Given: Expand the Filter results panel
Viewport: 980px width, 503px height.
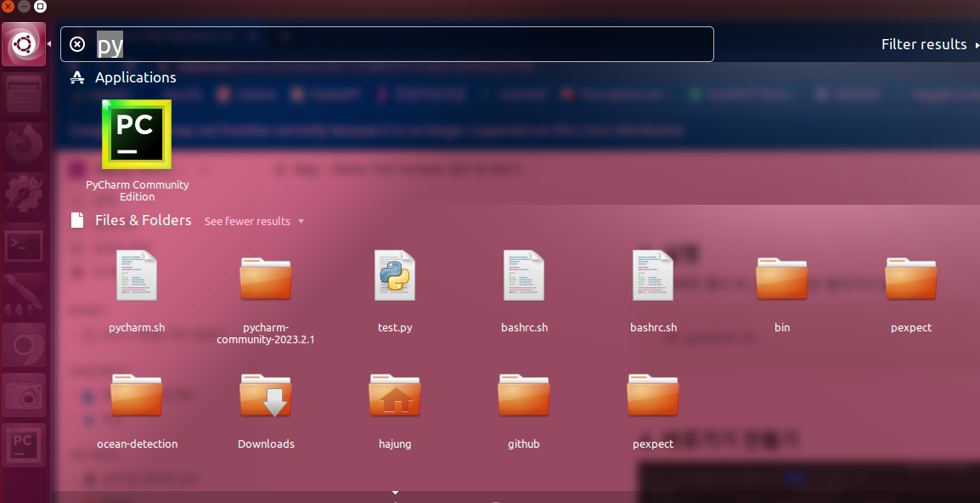Looking at the screenshot, I should tap(930, 44).
